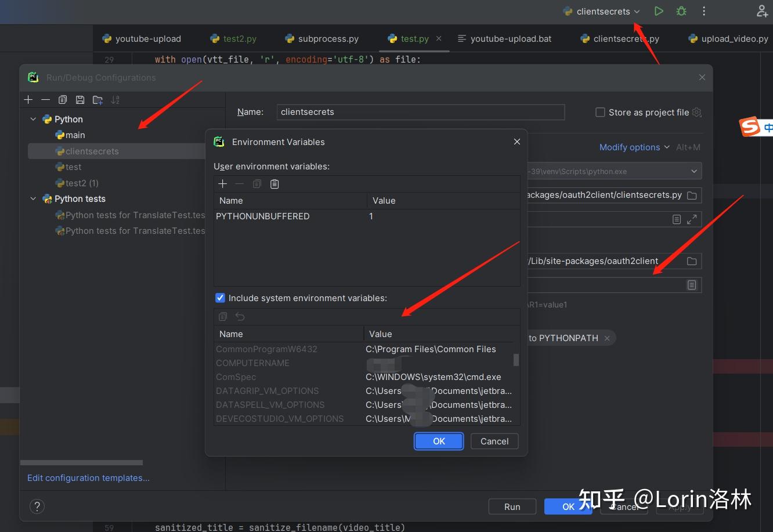Cancel the Environment Variables dialog
773x532 pixels.
494,441
